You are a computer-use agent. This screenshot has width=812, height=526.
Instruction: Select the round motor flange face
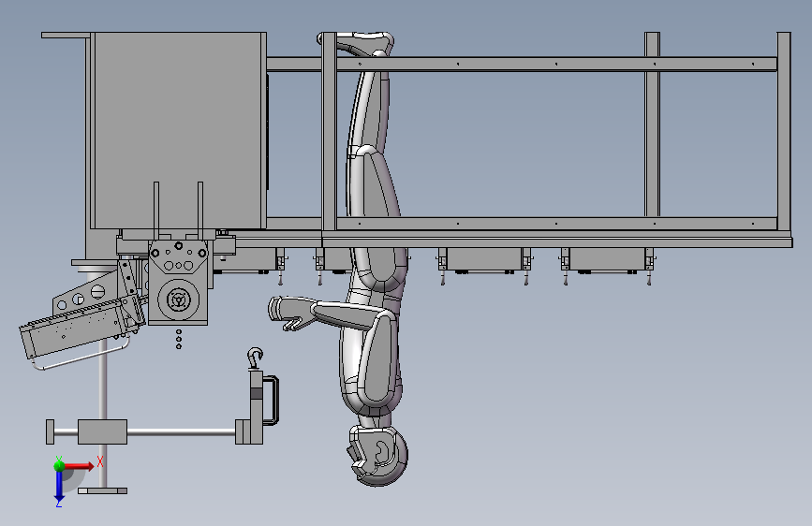[x=179, y=299]
